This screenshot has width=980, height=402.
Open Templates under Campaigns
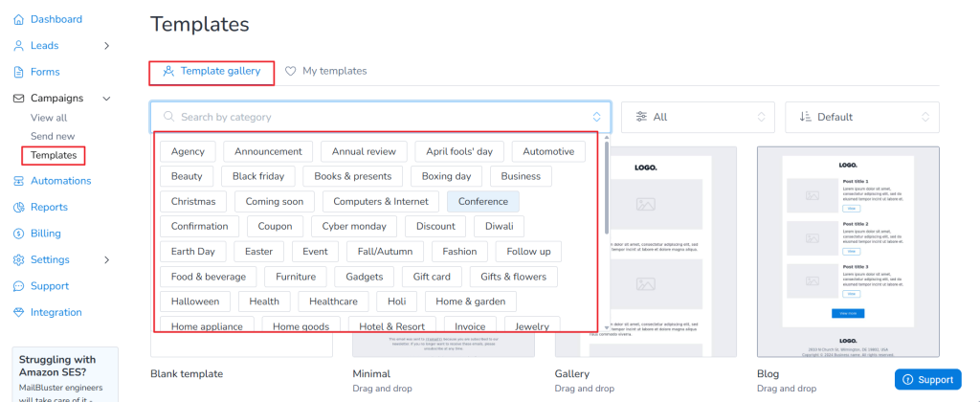[x=54, y=155]
